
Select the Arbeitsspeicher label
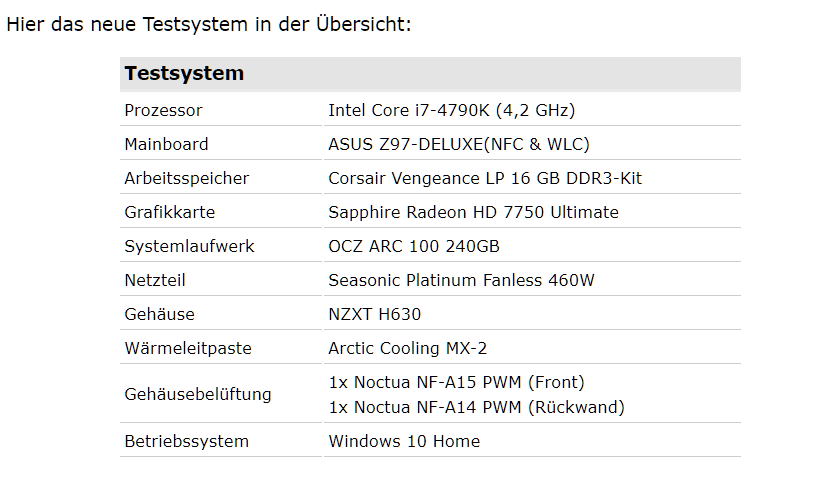(x=186, y=178)
